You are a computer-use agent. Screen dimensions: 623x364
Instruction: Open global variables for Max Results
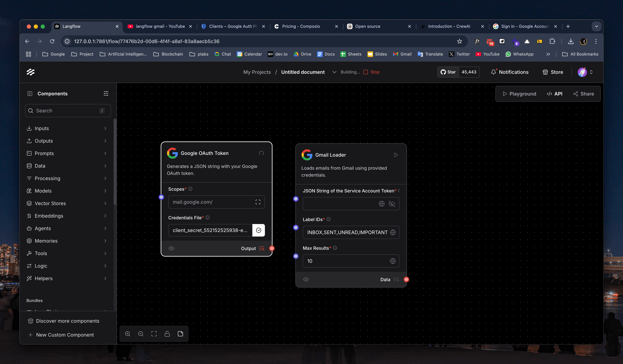point(393,261)
